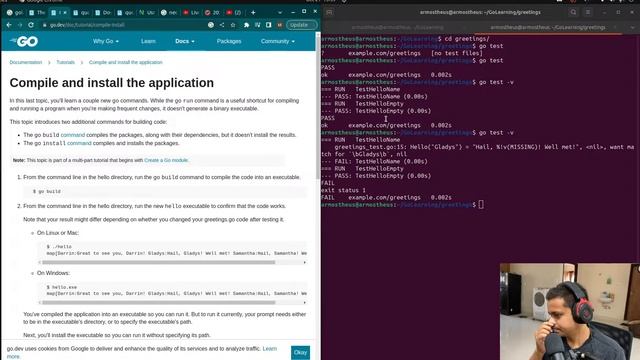Open the Learn menu item

pos(148,41)
